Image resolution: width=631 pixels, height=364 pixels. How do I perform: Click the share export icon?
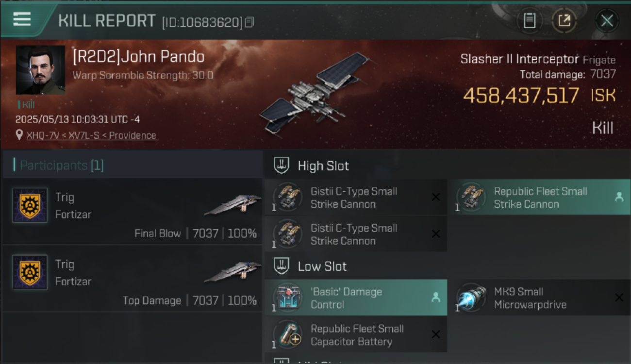pos(564,20)
